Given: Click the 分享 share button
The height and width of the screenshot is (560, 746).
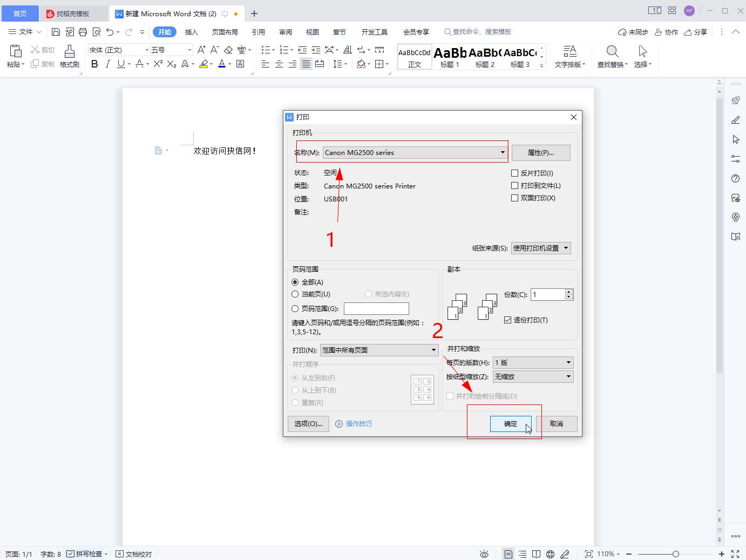Looking at the screenshot, I should coord(695,32).
